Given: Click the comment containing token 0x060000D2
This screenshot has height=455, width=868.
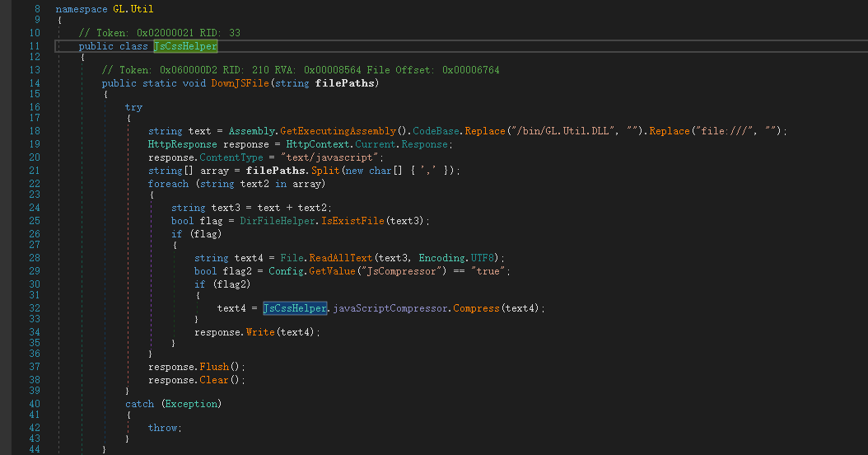Looking at the screenshot, I should click(301, 70).
